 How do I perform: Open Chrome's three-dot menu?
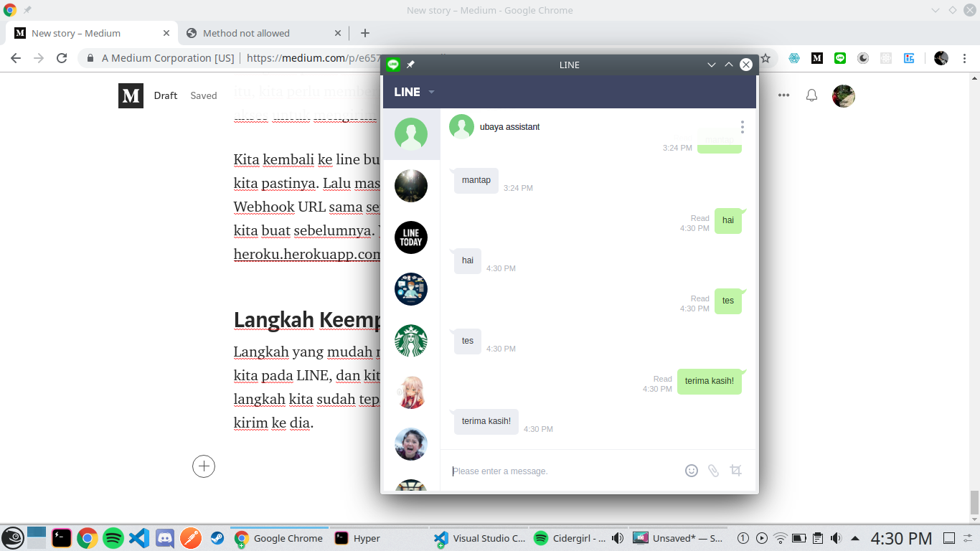[x=964, y=57]
